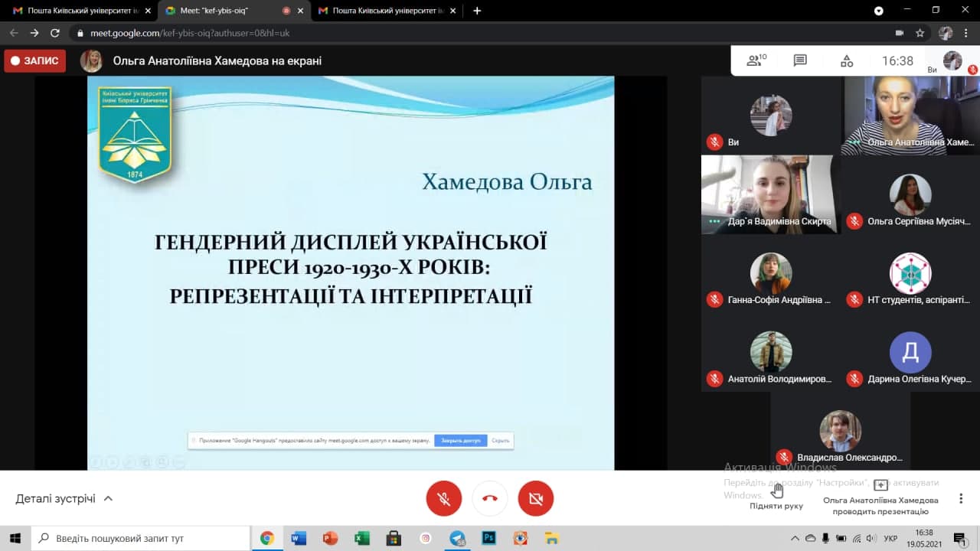Open Chrome's three-dot browser menu
Image resolution: width=980 pixels, height=551 pixels.
[x=967, y=33]
